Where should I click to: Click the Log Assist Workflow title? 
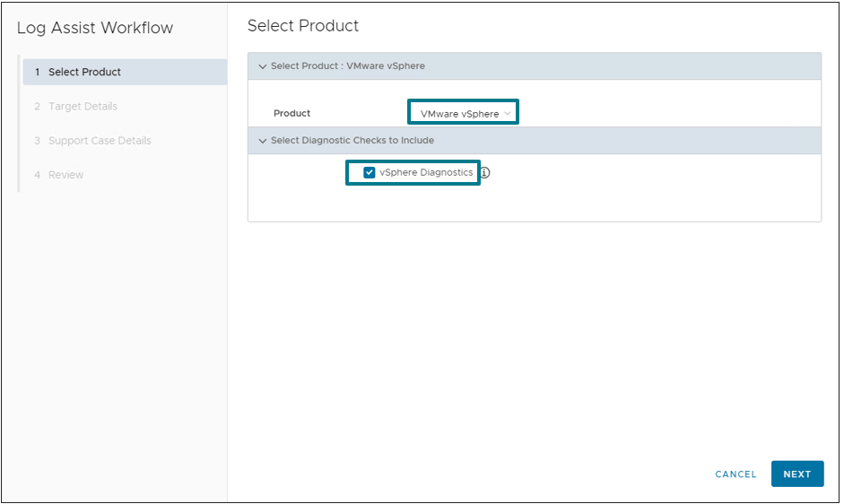pos(95,28)
